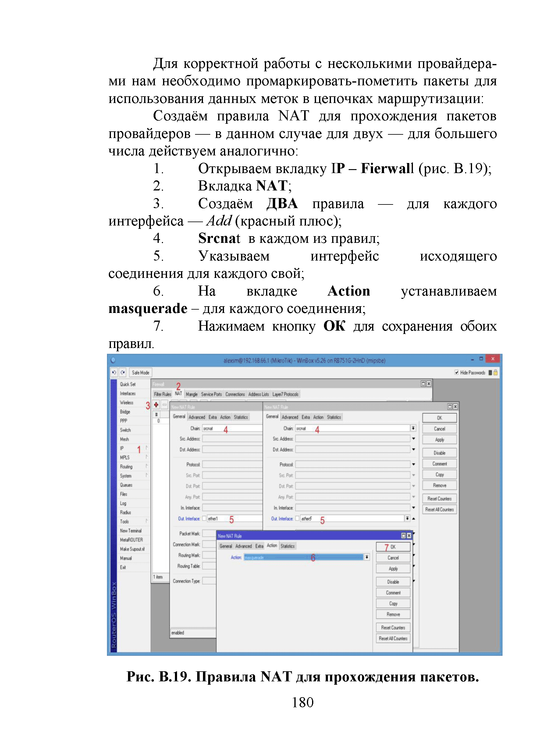The image size is (533, 756).
Task: Close the ether5 New NAT Rule window
Action: tap(455, 407)
